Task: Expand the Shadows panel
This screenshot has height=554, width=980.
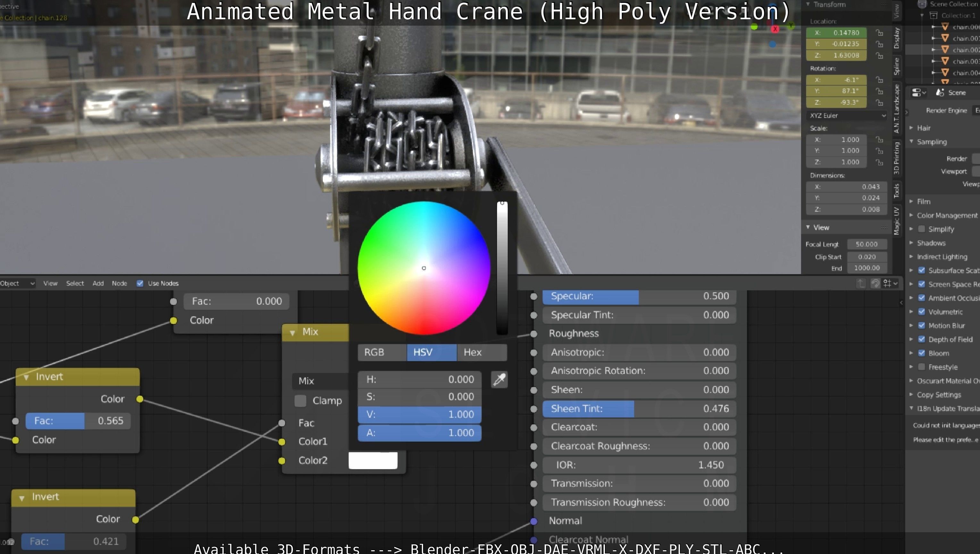Action: click(911, 243)
